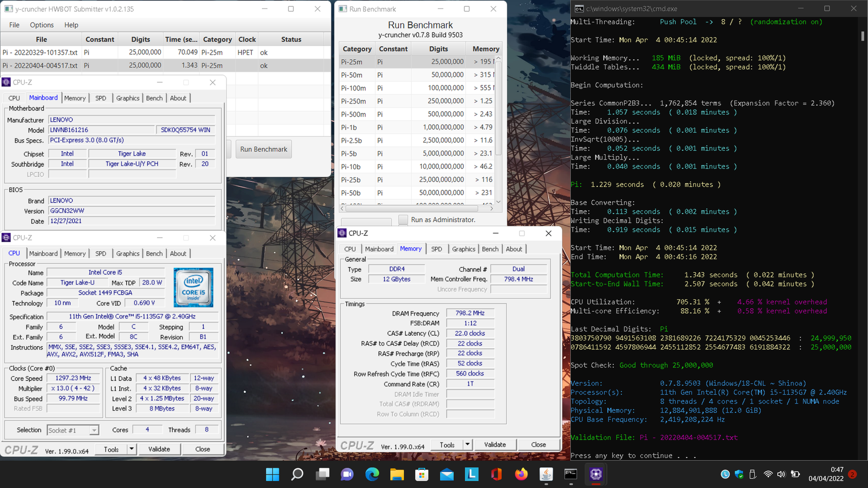The width and height of the screenshot is (868, 488).
Task: Click the scroll-down arrow of the benchmark list
Action: coord(499,202)
